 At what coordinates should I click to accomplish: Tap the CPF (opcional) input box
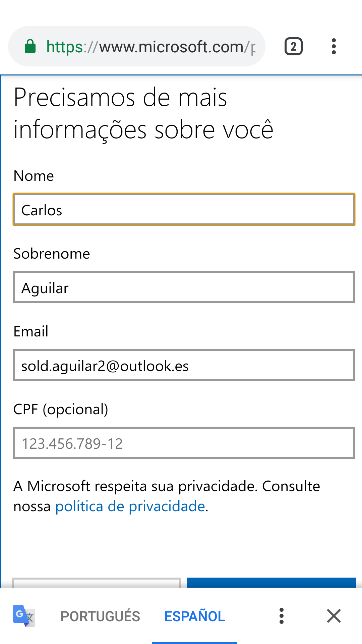point(184,443)
